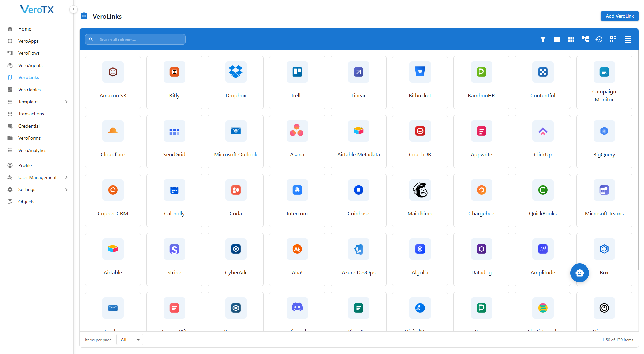The height and width of the screenshot is (354, 644).
Task: Open Profile in sidebar
Action: (37, 165)
